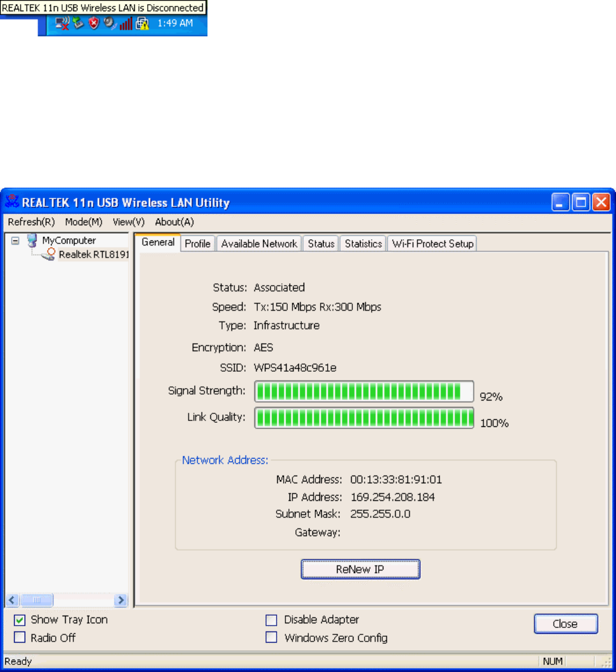
Task: Click the tree panel scroll right arrow
Action: [121, 600]
